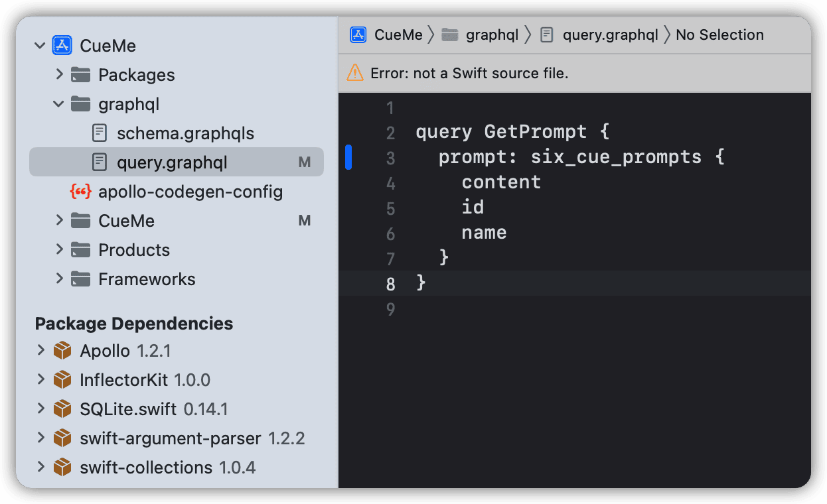
Task: Click the graphql folder icon in breadcrumb bar
Action: click(x=450, y=35)
